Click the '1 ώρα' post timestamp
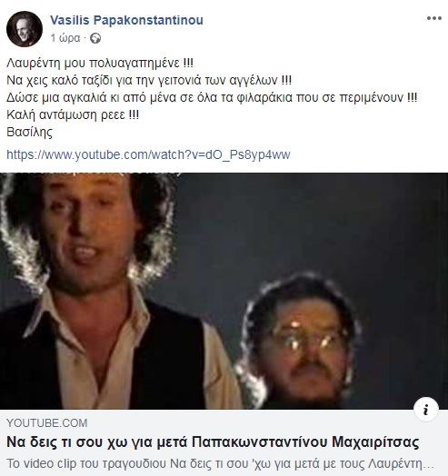This screenshot has height=476, width=448. tap(65, 38)
